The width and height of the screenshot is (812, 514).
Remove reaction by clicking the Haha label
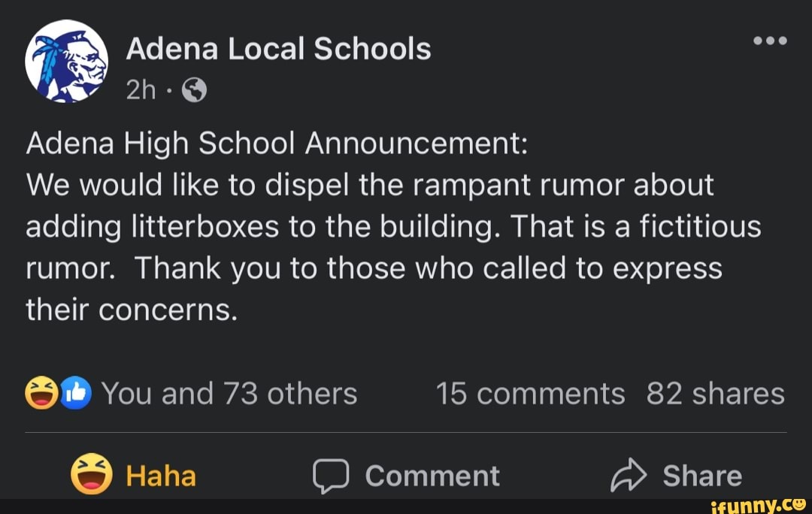click(x=161, y=476)
